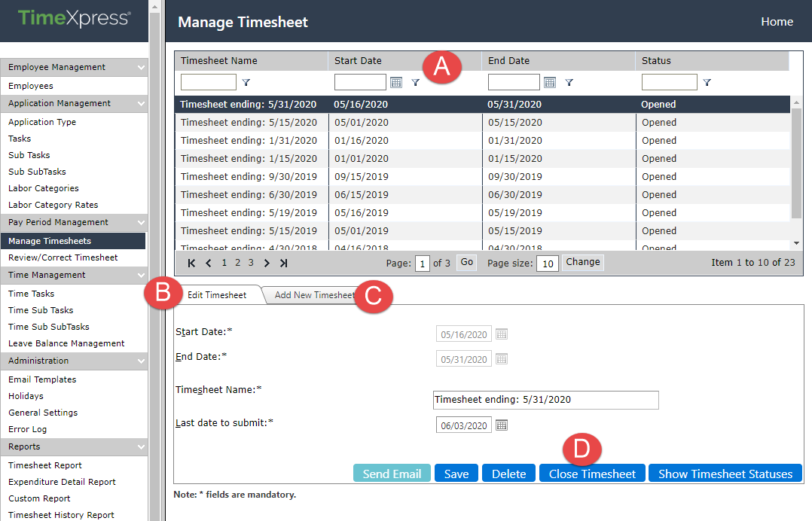Open the Start Date filter calendar picker
812x521 pixels.
point(395,82)
